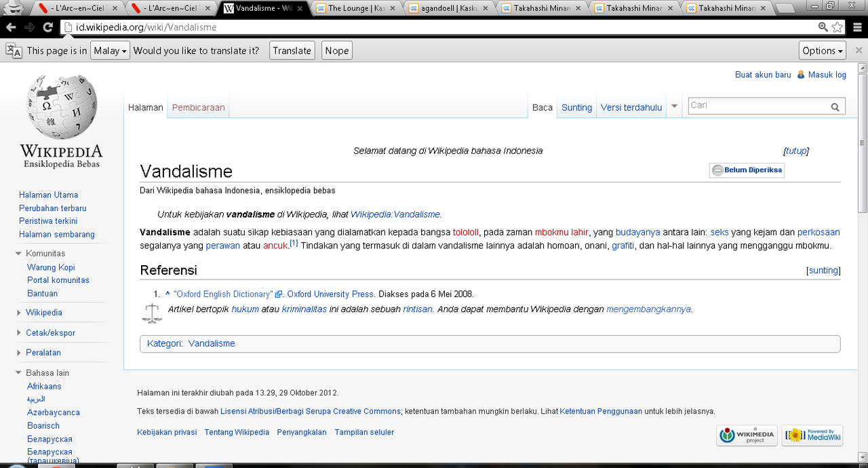Screen dimensions: 868x468
Task: Open the Powered by MediaWiki badge
Action: 812,435
